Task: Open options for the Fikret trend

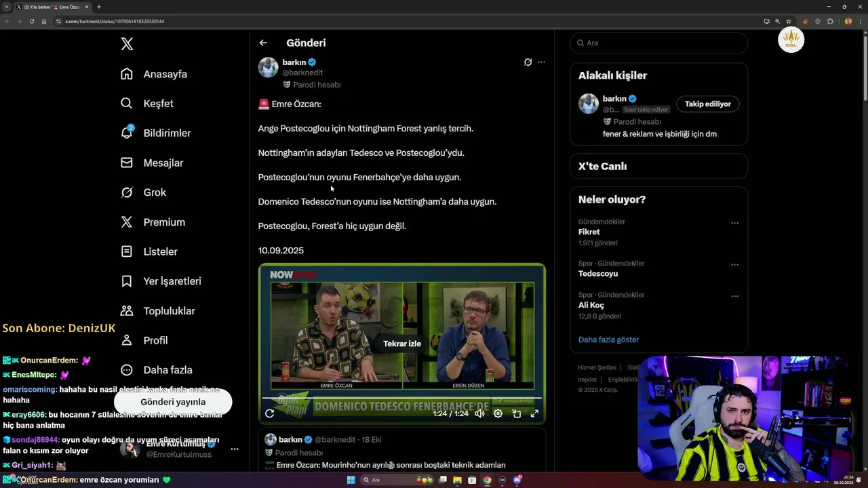Action: [x=734, y=223]
